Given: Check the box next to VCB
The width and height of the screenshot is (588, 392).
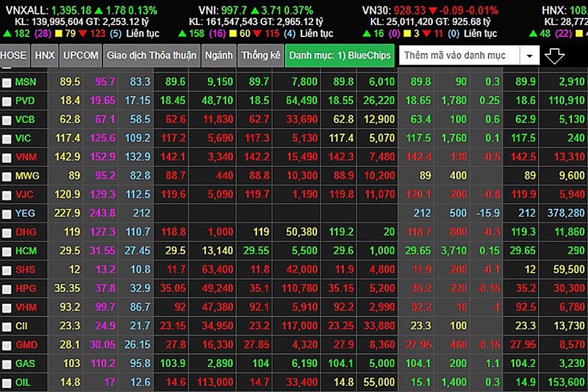Looking at the screenshot, I should pyautogui.click(x=7, y=121).
